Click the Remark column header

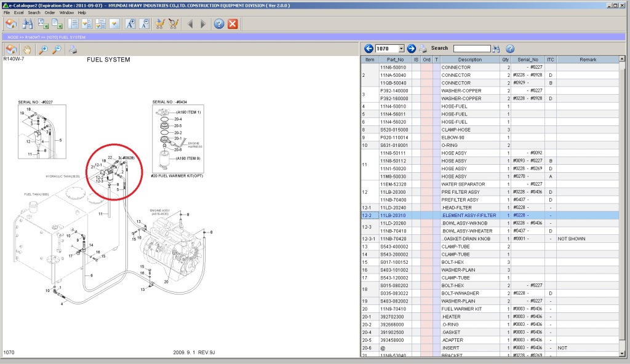pos(588,60)
